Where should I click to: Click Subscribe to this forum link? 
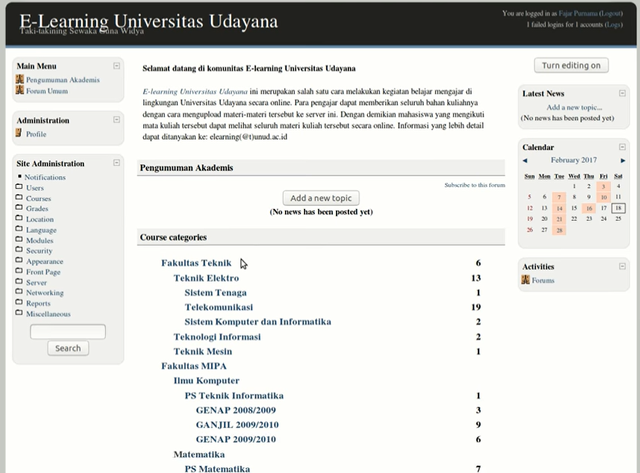(475, 185)
